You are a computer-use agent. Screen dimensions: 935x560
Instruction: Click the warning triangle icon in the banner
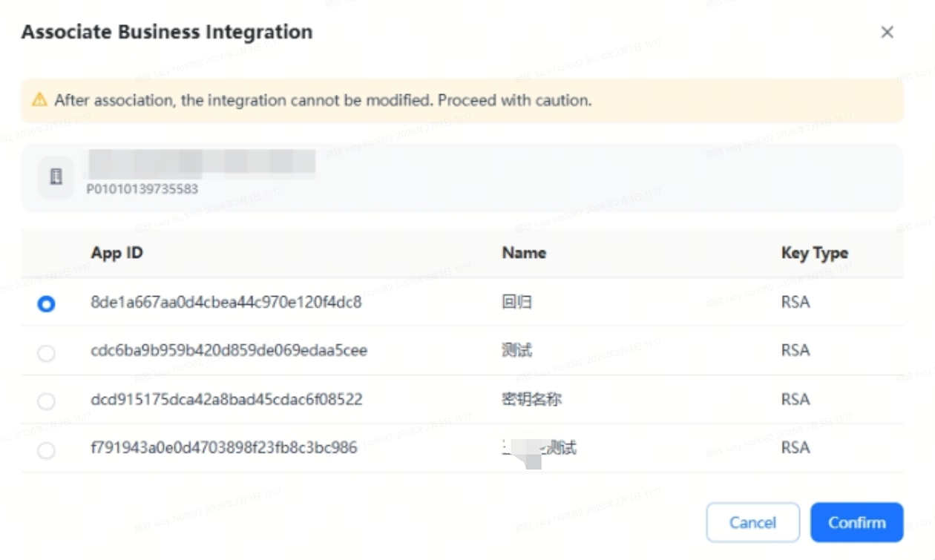(39, 100)
